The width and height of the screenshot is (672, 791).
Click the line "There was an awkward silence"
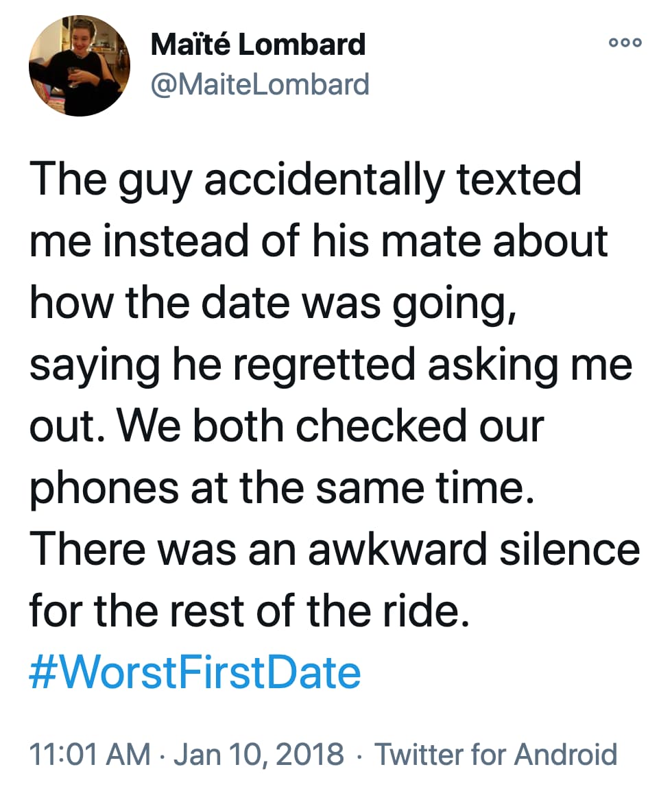point(335,549)
